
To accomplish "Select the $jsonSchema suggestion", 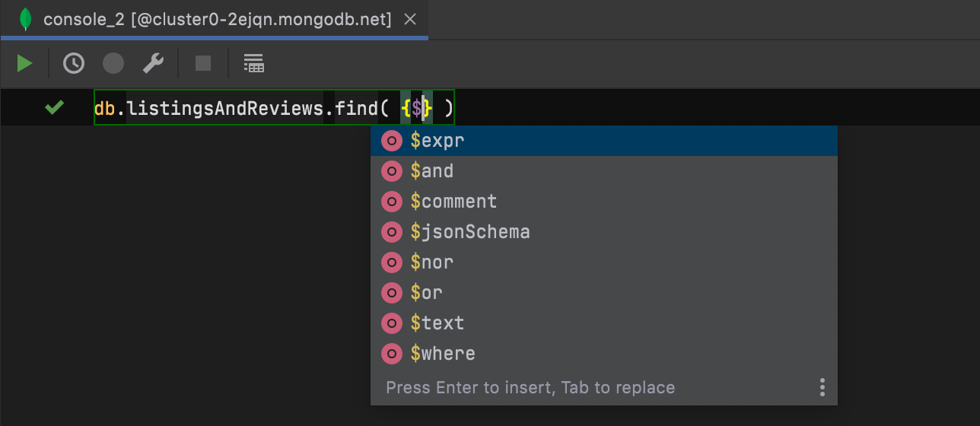I will [469, 232].
